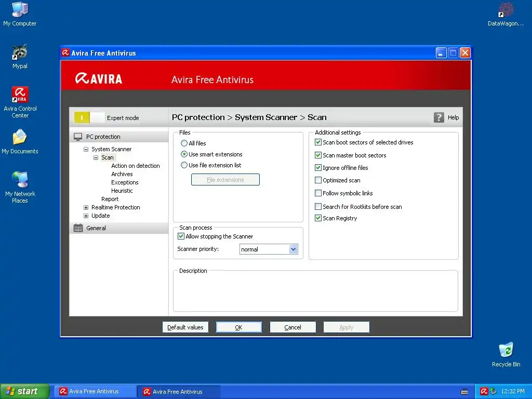
Task: Uncheck Allow stopping the Scanner
Action: pos(181,236)
